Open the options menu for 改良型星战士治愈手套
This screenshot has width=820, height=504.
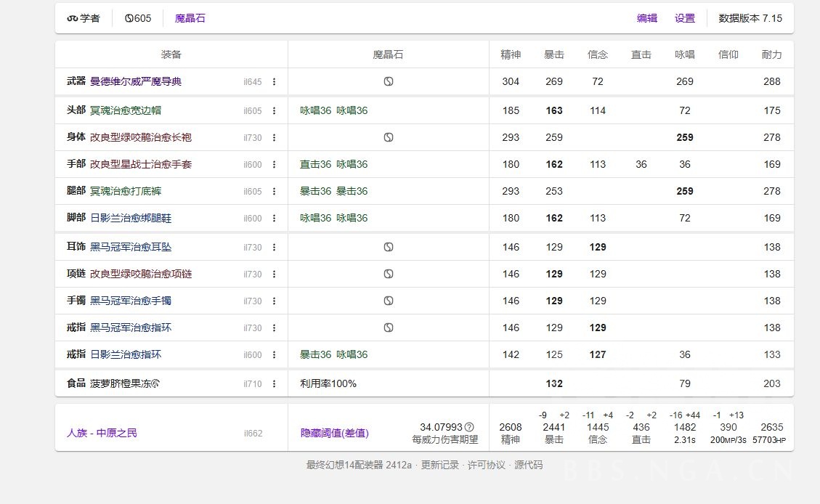tap(275, 164)
